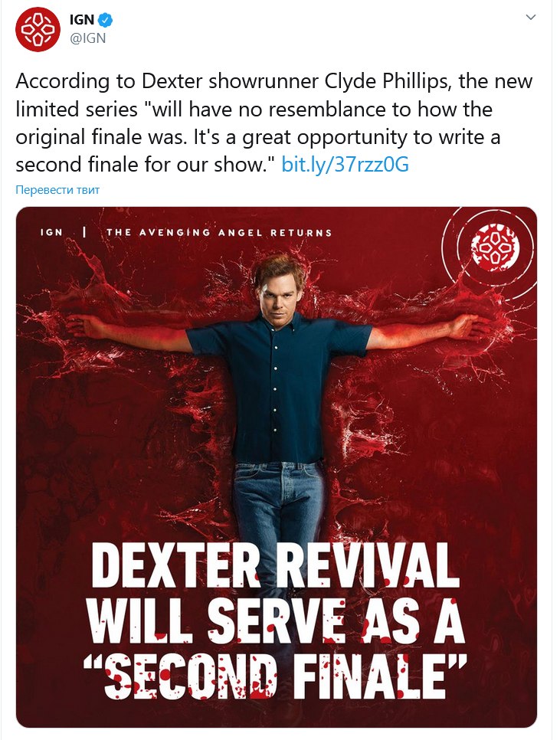This screenshot has width=560, height=740.
Task: Click the blue verified badge next to IGN
Action: click(105, 20)
